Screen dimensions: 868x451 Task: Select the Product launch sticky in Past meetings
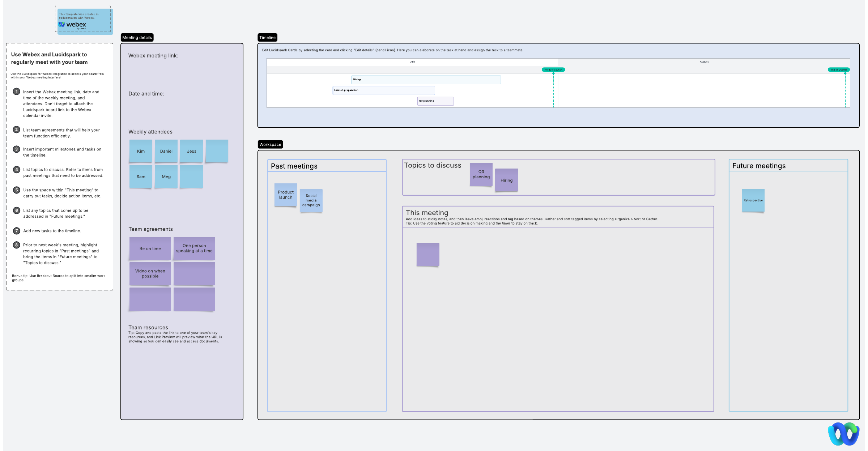tap(285, 195)
